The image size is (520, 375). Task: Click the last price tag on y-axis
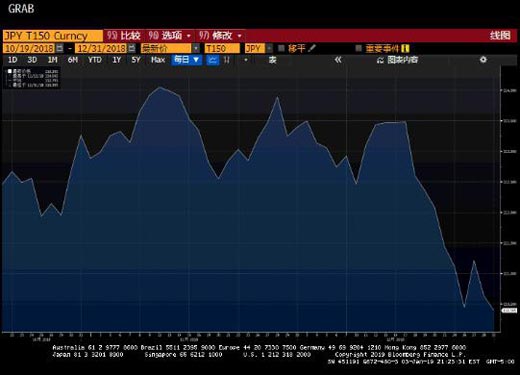click(x=509, y=310)
